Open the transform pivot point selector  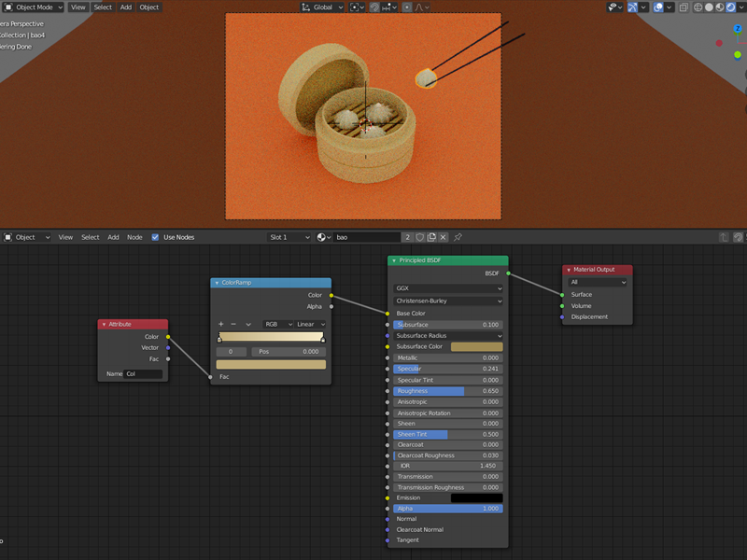coord(357,7)
